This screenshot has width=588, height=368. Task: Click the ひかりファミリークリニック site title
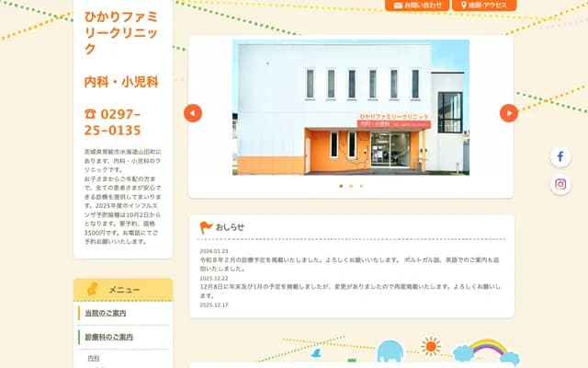point(120,33)
